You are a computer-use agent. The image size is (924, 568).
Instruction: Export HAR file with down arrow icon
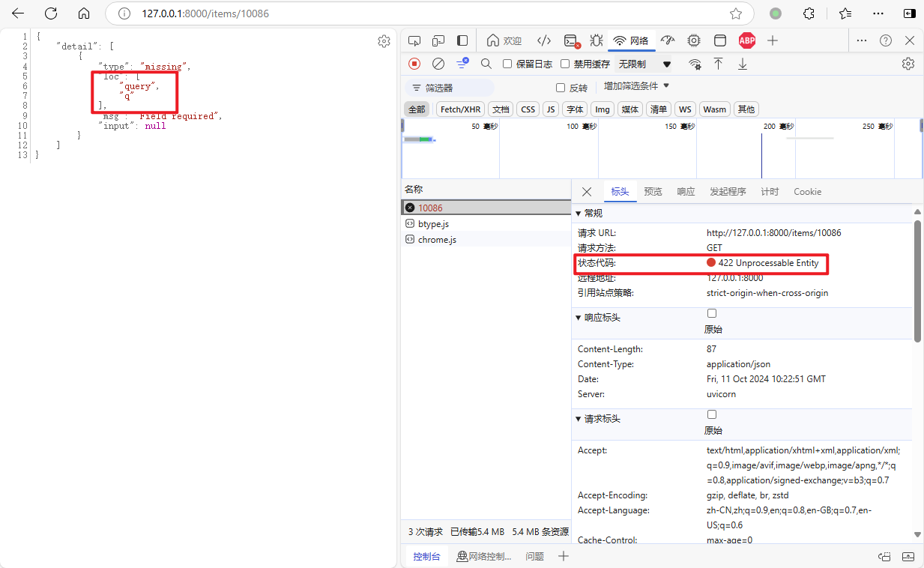click(743, 64)
